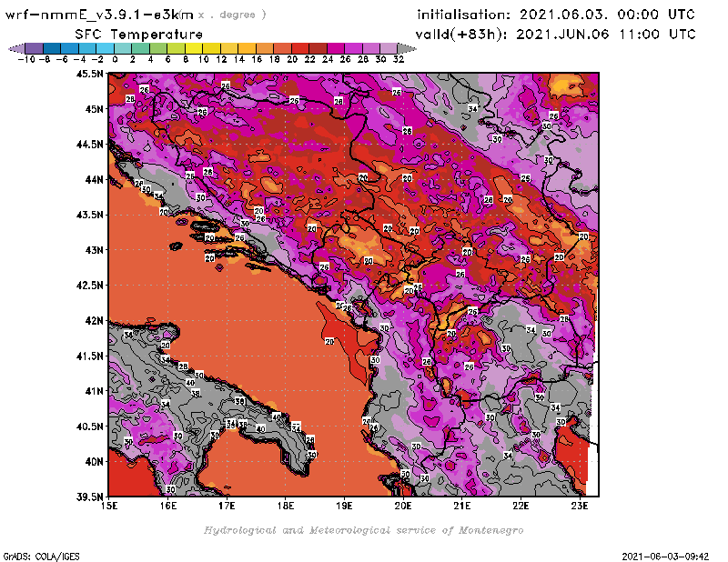Click the green legend swatch between 4 and 6
Image resolution: width=728 pixels, height=562 pixels.
[x=158, y=48]
